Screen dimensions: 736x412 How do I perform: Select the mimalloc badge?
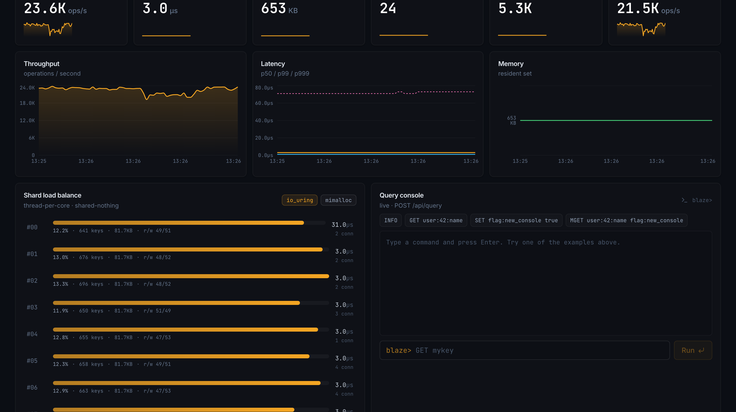[338, 200]
